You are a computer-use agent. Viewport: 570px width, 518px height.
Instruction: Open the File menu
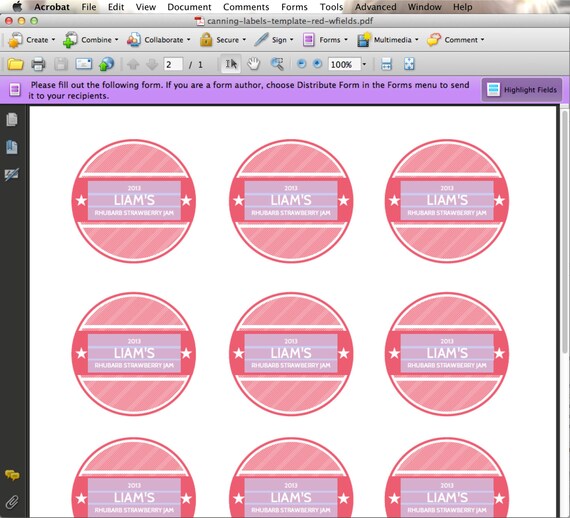[x=89, y=7]
